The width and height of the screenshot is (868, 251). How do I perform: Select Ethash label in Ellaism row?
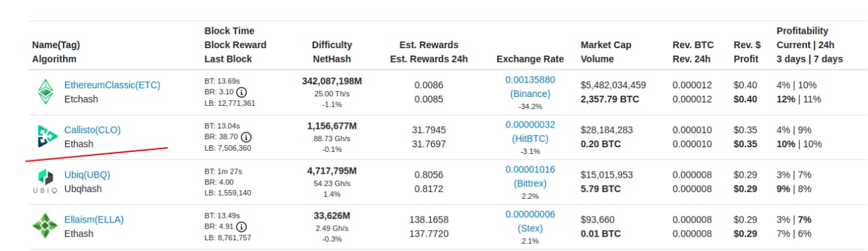click(79, 233)
